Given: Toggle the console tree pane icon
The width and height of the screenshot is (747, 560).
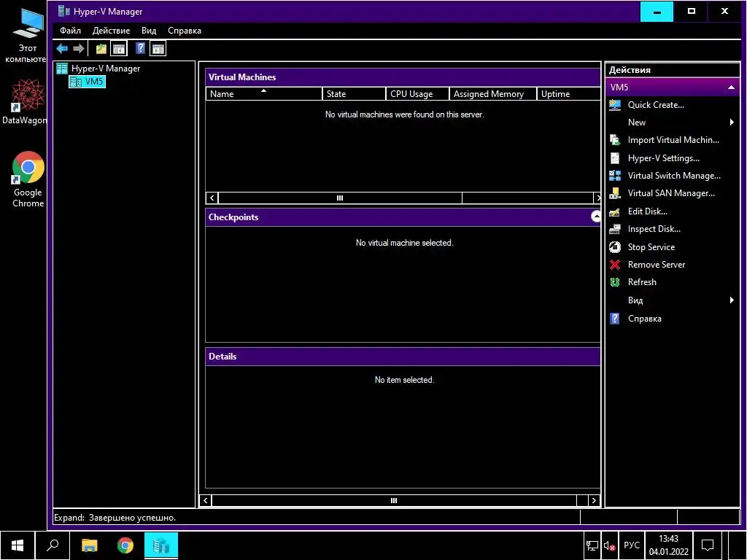Looking at the screenshot, I should tap(119, 49).
